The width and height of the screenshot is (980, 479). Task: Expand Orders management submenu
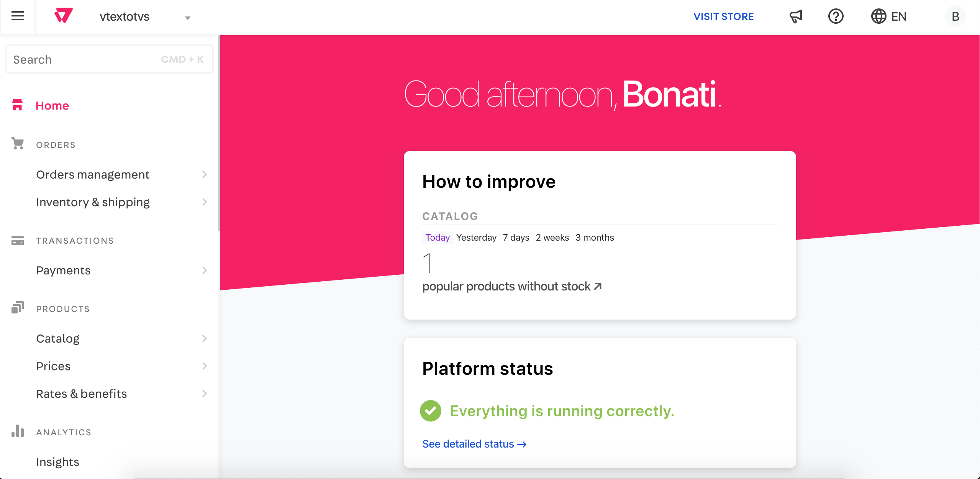pos(204,175)
